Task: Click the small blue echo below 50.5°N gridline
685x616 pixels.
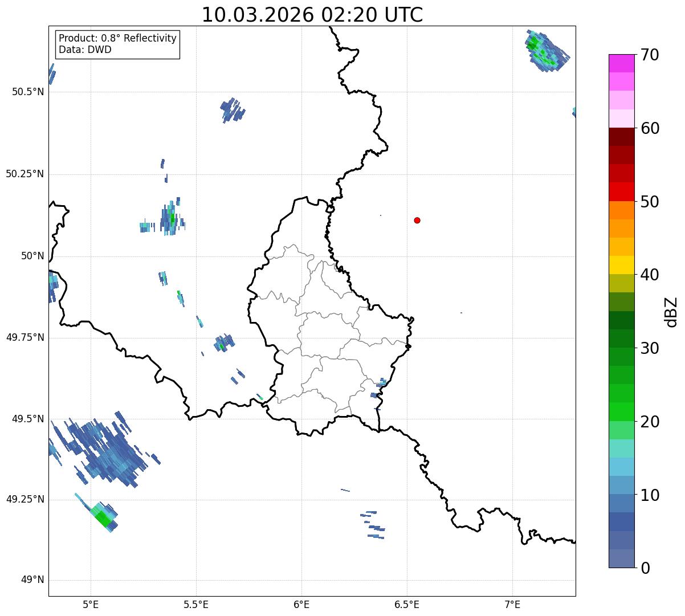Action: (232, 109)
